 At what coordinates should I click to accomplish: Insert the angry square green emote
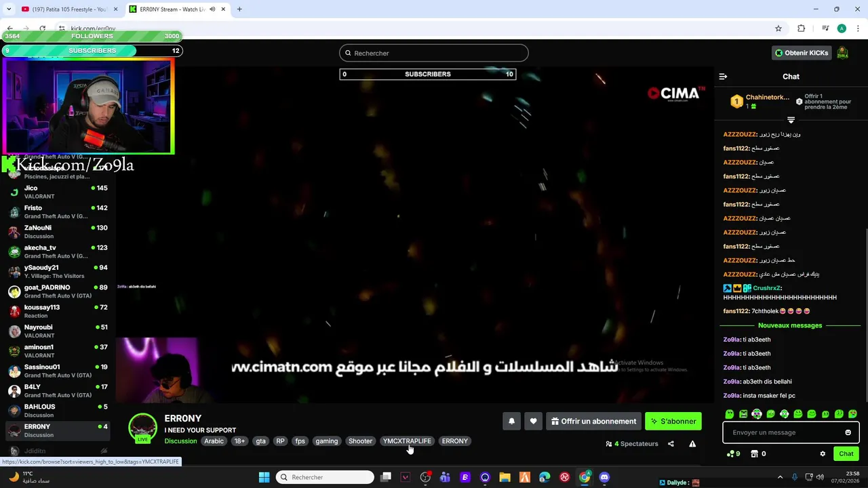[x=743, y=413]
